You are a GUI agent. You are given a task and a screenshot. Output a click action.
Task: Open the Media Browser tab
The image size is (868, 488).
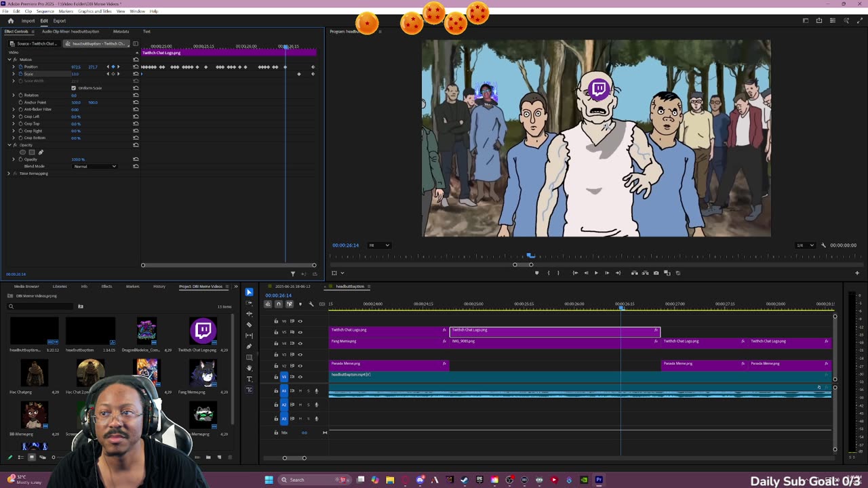26,286
